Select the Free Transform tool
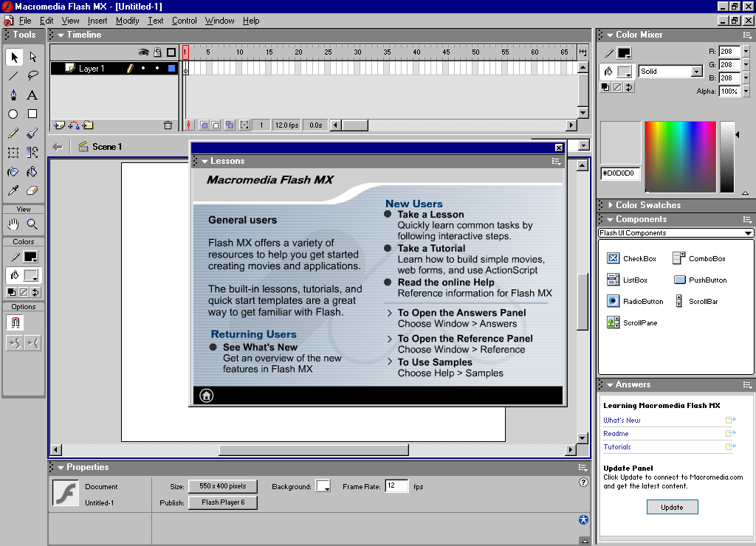This screenshot has height=546, width=756. coord(14,152)
